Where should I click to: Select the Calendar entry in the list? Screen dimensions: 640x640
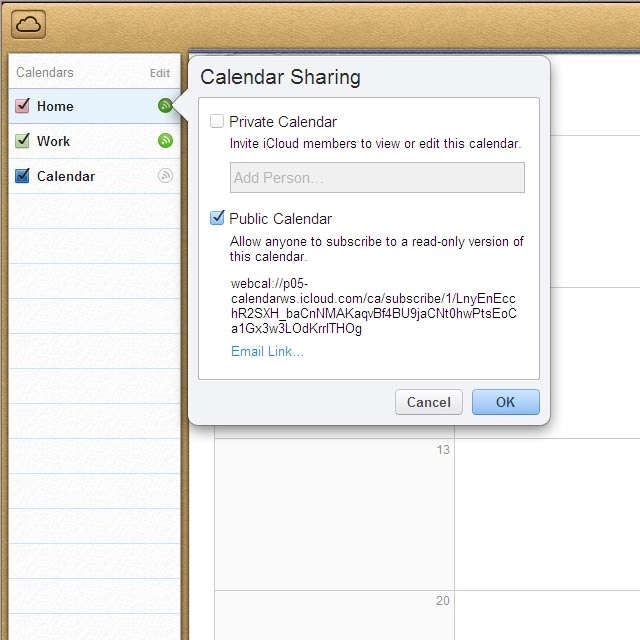(x=66, y=176)
